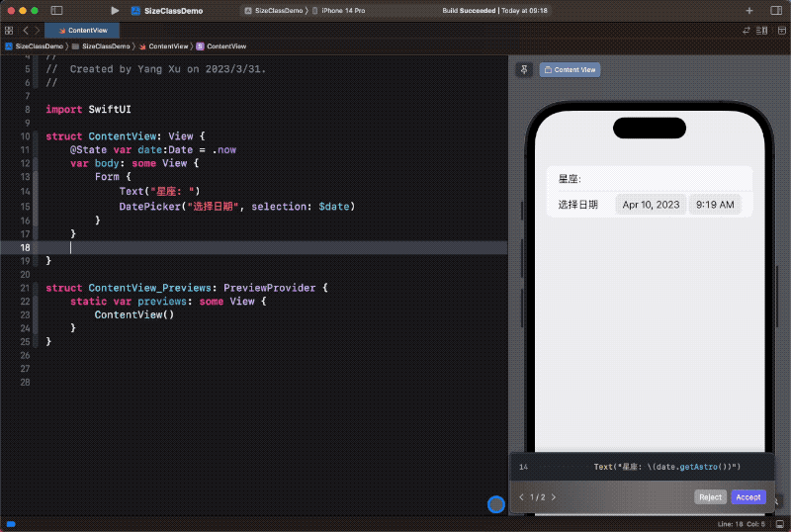Click the Form { code line
The height and width of the screenshot is (532, 791).
pyautogui.click(x=113, y=177)
